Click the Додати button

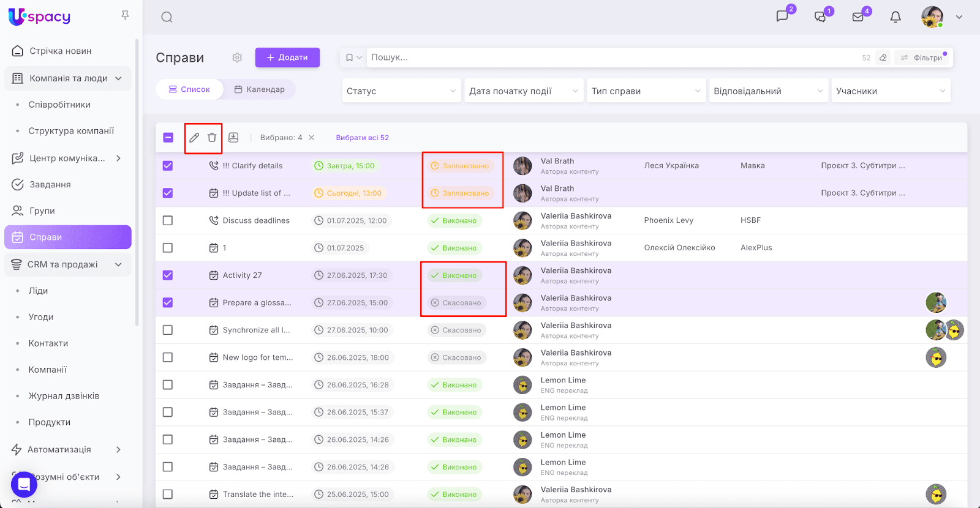[x=287, y=58]
